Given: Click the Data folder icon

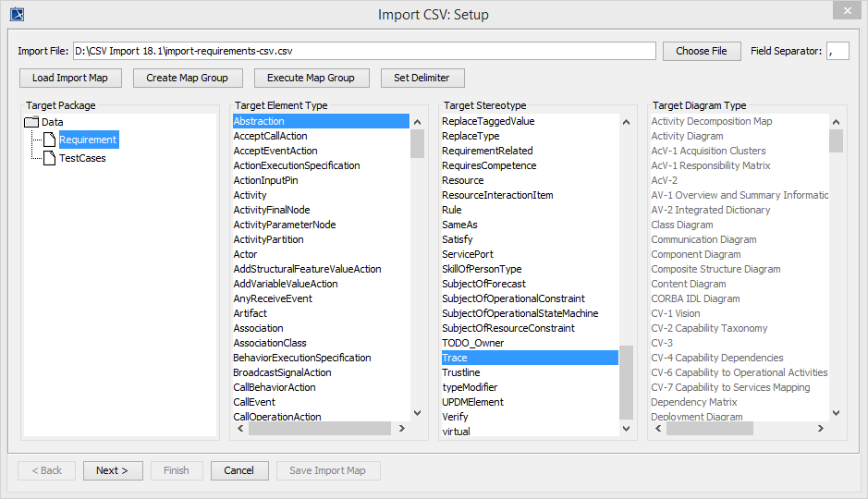Looking at the screenshot, I should [x=31, y=122].
